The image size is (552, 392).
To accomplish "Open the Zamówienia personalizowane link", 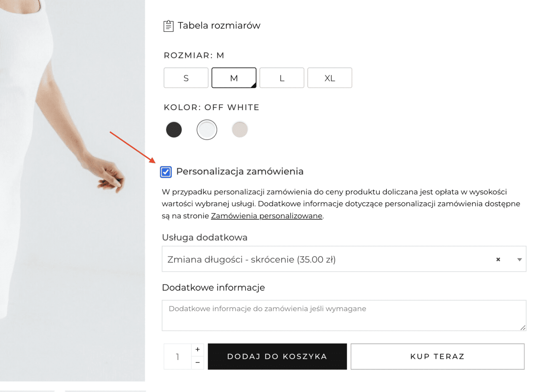I will pos(267,216).
